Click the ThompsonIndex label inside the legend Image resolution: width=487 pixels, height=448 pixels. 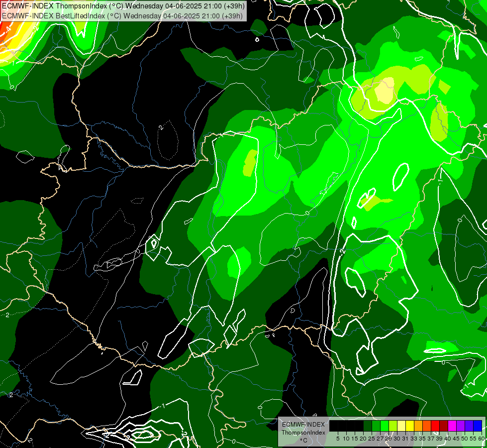click(303, 433)
